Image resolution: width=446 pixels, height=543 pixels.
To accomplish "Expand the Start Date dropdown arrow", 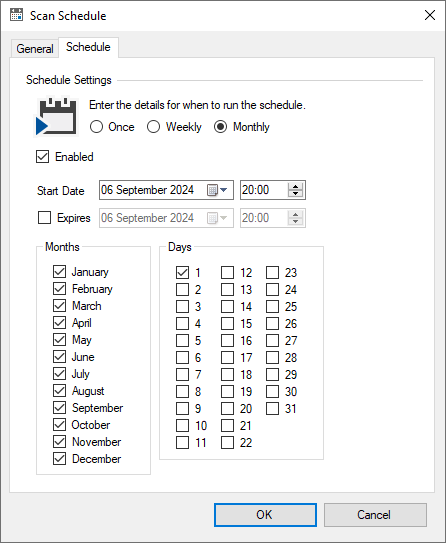I will tap(224, 190).
